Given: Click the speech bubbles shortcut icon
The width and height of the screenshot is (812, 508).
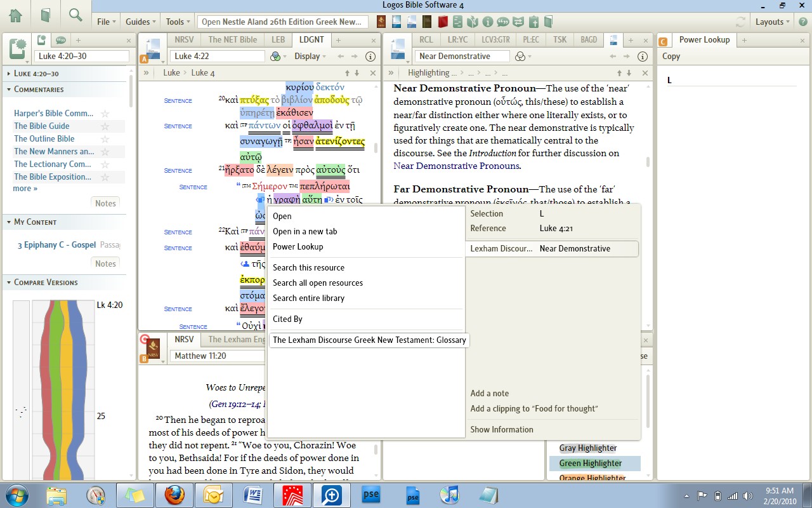Looking at the screenshot, I should coord(503,22).
